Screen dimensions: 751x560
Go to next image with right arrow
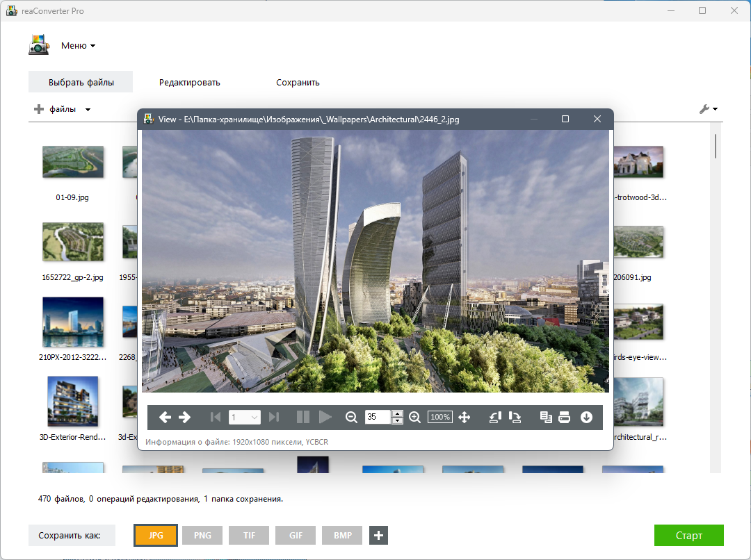pyautogui.click(x=184, y=418)
